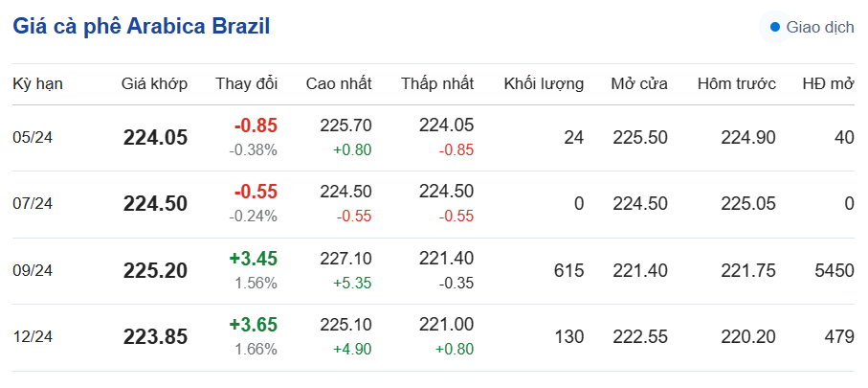
Task: Open the 09/24 contract term
Action: pos(33,270)
